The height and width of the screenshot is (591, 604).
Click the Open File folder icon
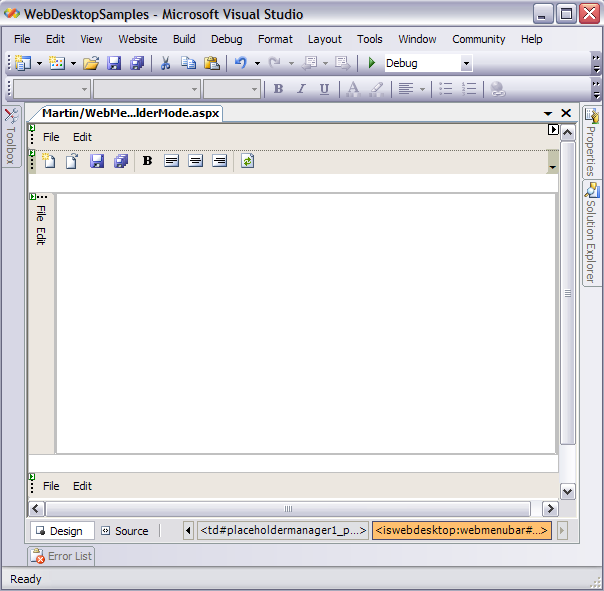[x=91, y=63]
